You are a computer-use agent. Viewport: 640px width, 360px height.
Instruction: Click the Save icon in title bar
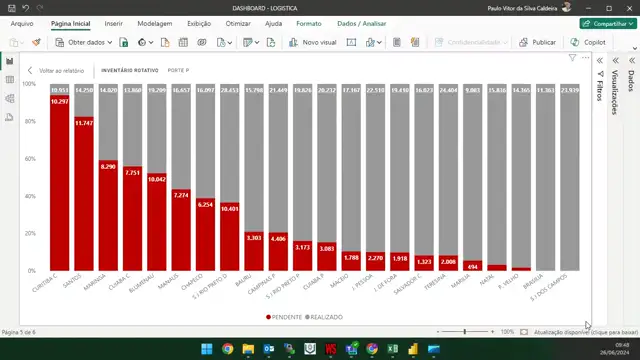tap(11, 8)
